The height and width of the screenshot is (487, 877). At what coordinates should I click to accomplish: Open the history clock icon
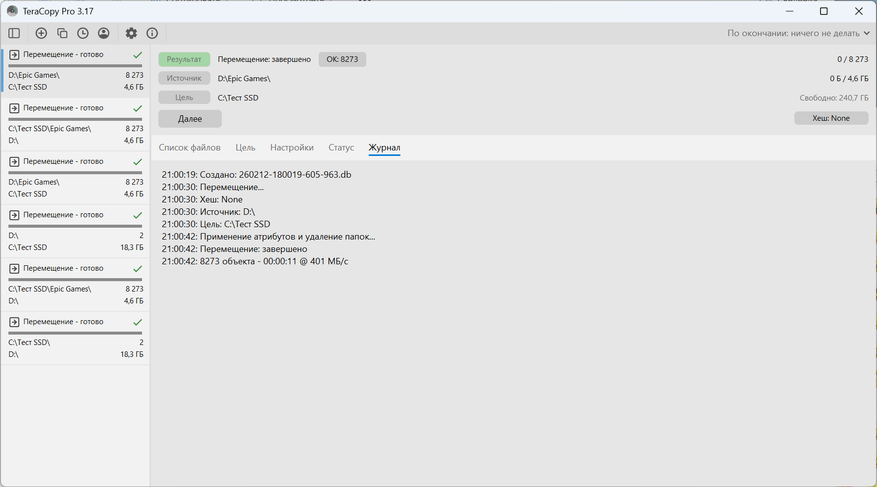click(x=83, y=34)
